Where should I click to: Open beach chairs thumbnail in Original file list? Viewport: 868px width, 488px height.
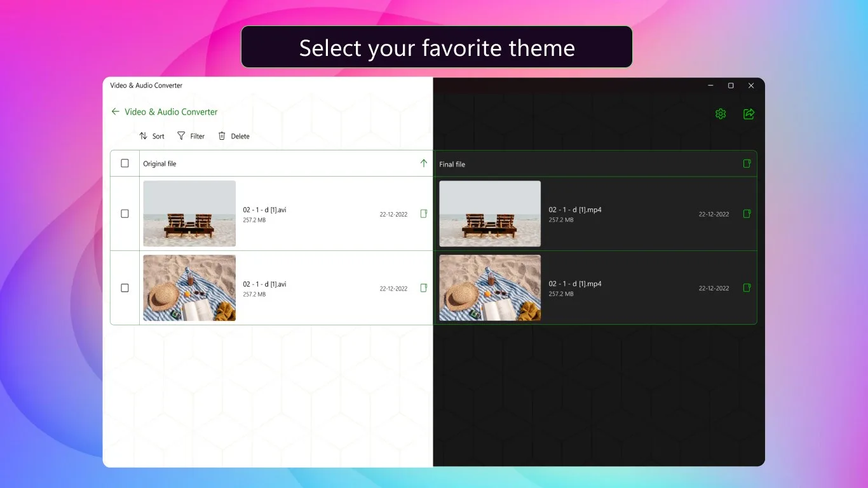(x=189, y=213)
